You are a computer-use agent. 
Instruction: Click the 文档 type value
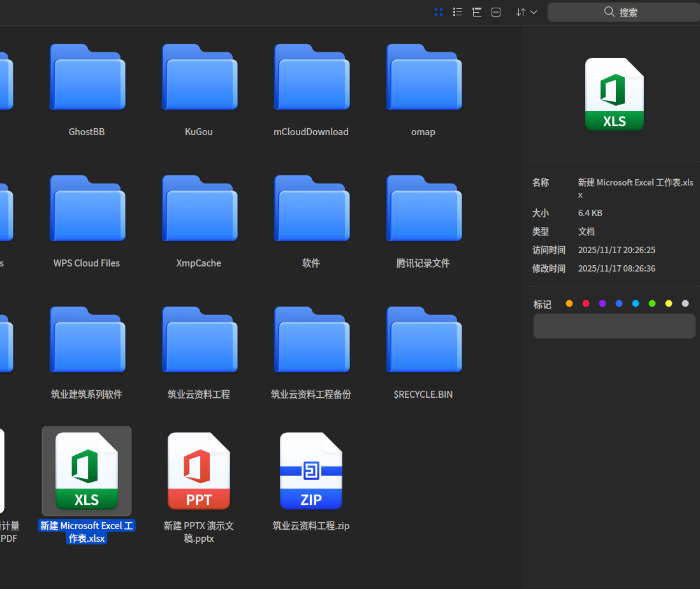tap(586, 231)
